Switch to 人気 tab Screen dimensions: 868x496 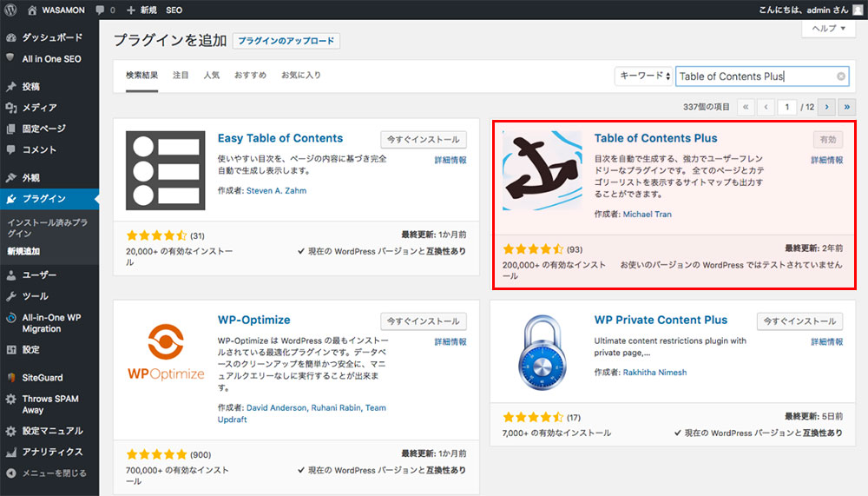pos(212,76)
